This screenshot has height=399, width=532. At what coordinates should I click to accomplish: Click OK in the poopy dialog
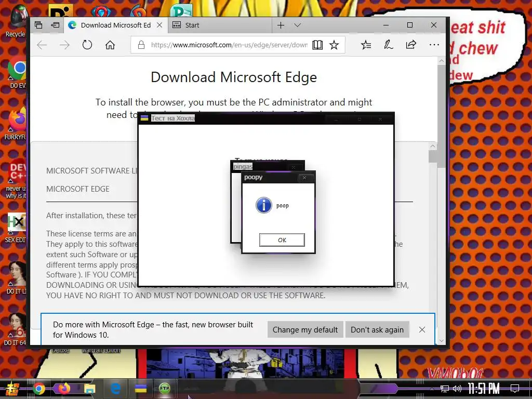click(282, 240)
